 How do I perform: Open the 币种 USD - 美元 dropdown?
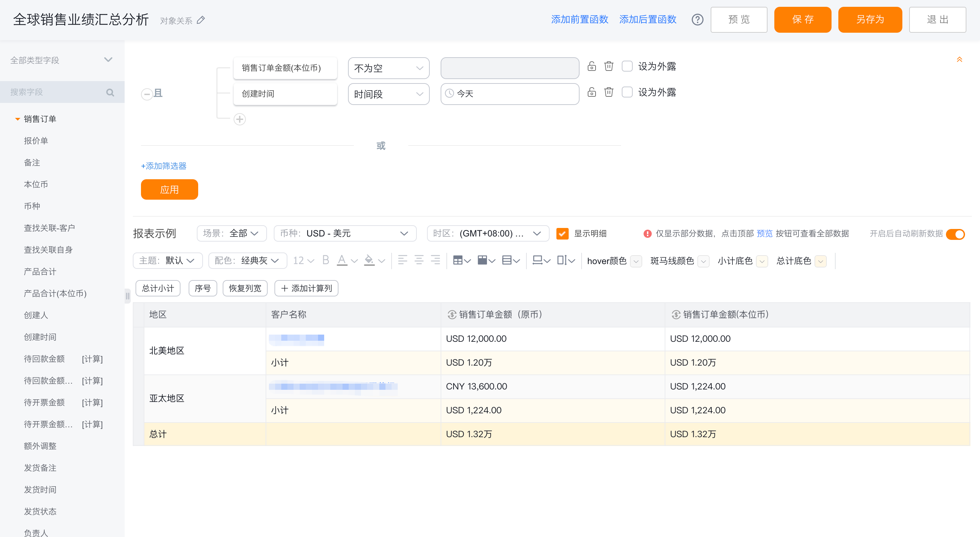[345, 233]
